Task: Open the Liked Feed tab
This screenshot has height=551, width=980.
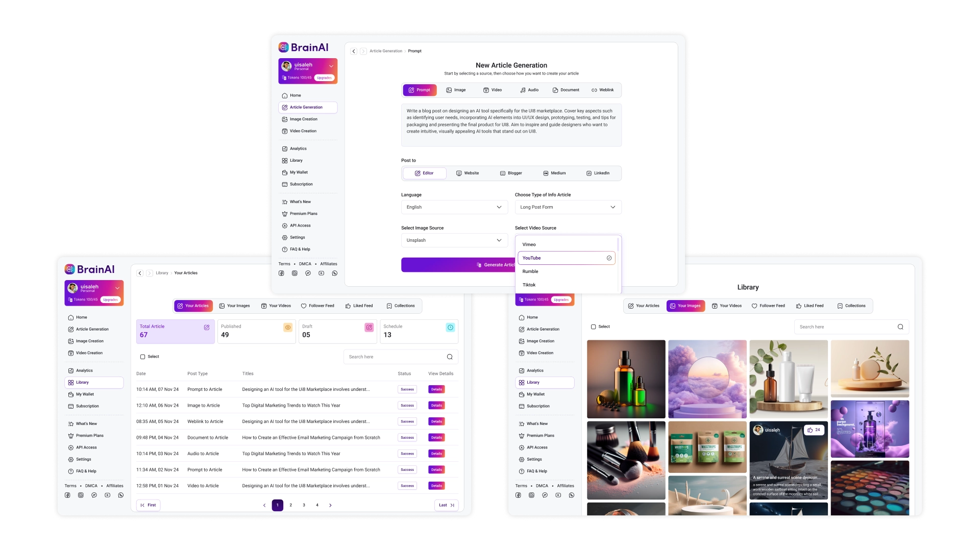Action: coord(363,306)
